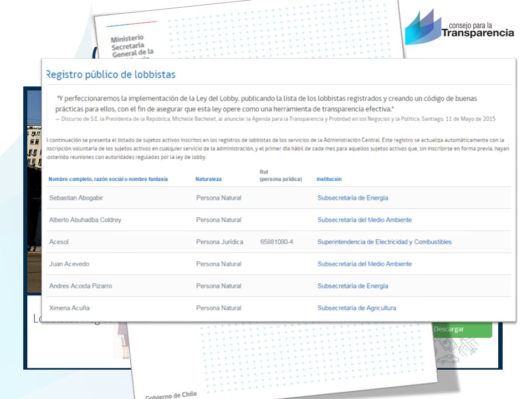Click the car icon below the Descargar button

click(x=448, y=359)
